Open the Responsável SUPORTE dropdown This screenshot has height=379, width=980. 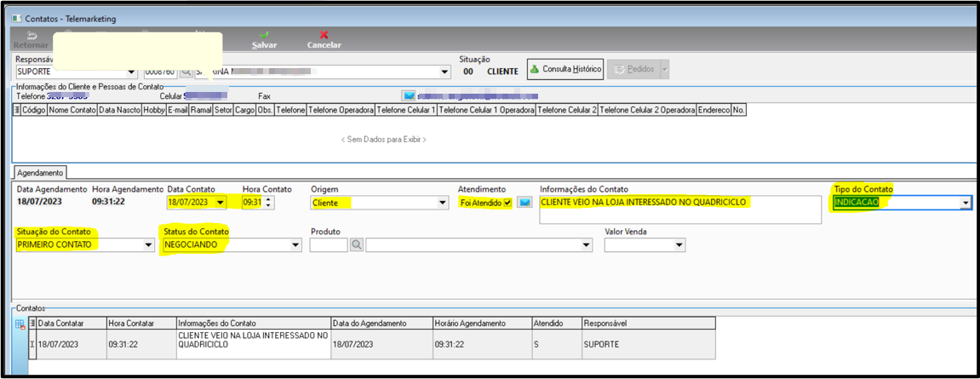click(131, 72)
